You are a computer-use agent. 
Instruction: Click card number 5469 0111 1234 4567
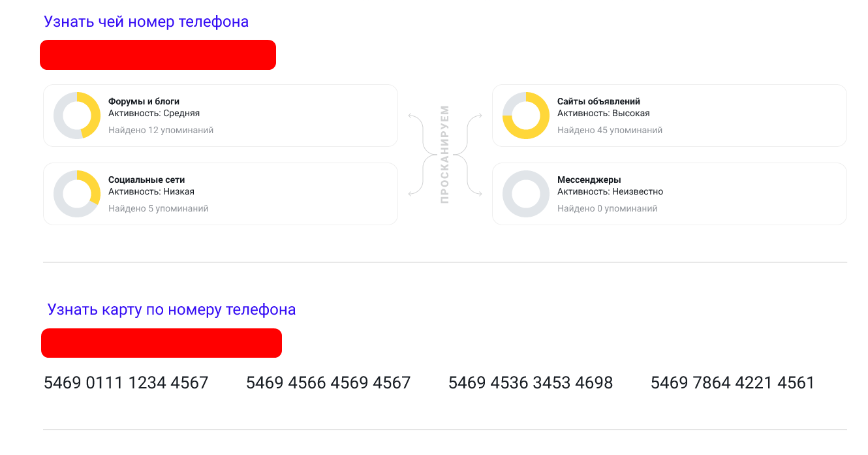click(126, 383)
